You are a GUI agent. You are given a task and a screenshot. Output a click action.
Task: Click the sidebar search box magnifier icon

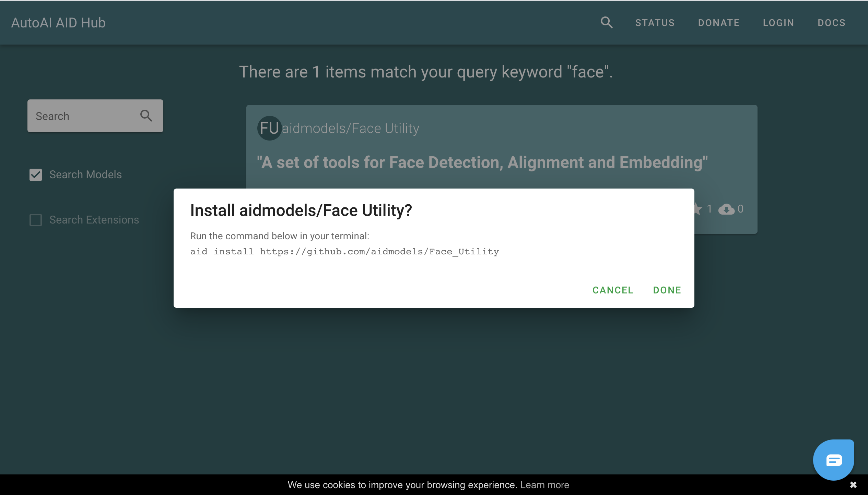pos(146,116)
